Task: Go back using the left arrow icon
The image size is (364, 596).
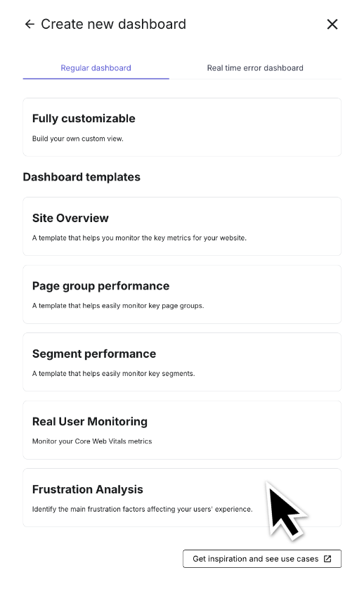Action: click(30, 25)
